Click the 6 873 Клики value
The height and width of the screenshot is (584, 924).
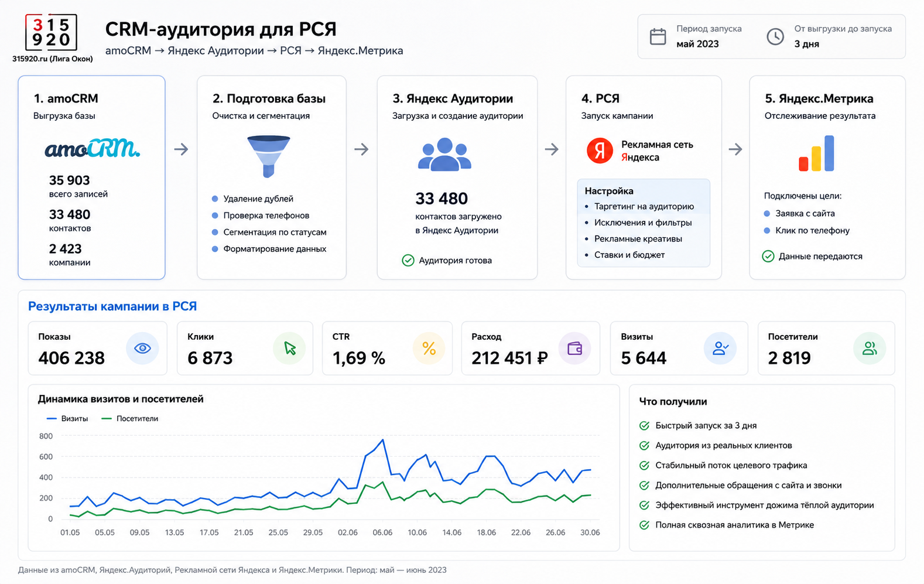click(210, 358)
